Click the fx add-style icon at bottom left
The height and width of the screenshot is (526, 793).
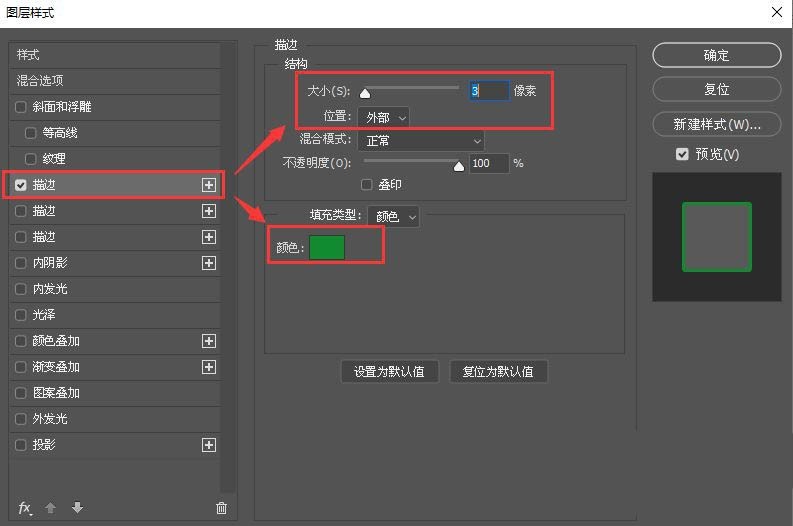click(x=25, y=508)
